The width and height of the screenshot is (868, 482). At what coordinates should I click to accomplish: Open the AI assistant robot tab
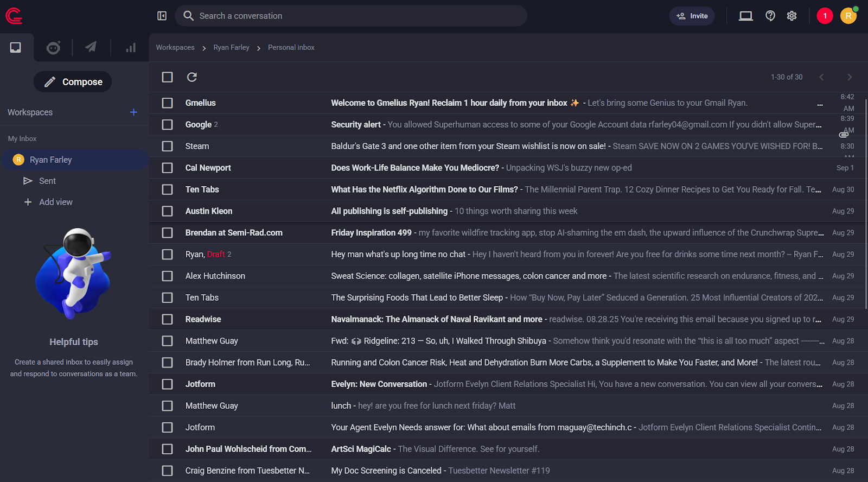tap(53, 48)
